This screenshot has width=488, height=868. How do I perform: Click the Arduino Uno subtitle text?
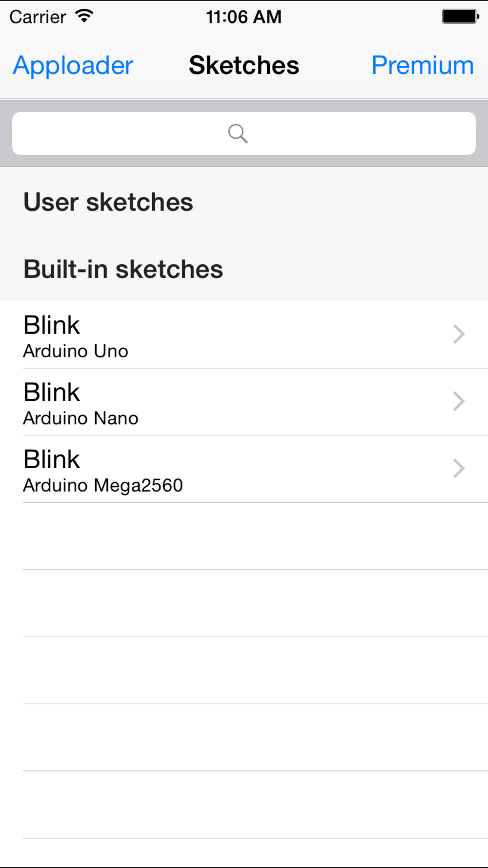coord(76,351)
